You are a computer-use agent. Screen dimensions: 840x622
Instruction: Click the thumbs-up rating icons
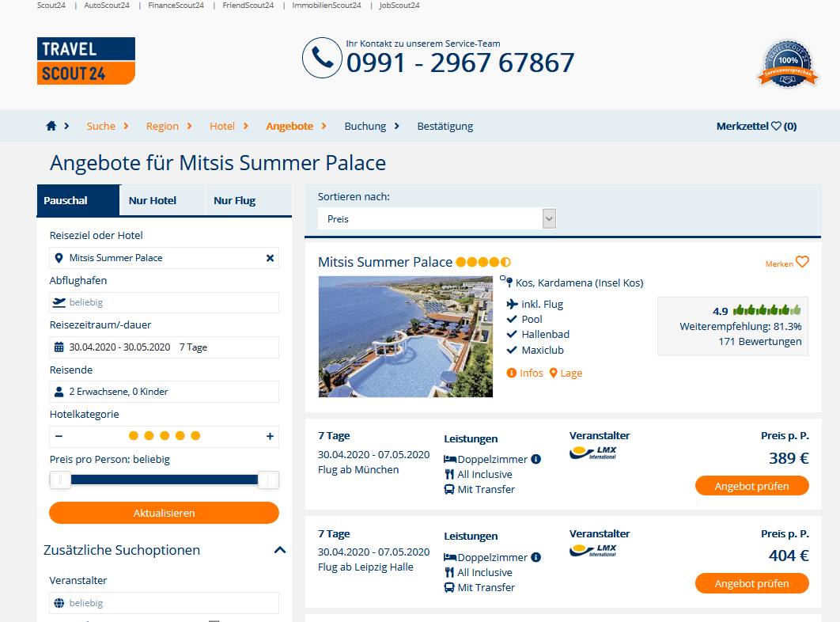coord(766,310)
